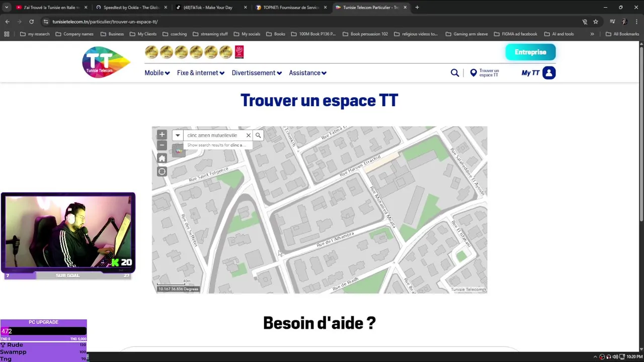
Task: Close the TikTok tab
Action: point(246,8)
